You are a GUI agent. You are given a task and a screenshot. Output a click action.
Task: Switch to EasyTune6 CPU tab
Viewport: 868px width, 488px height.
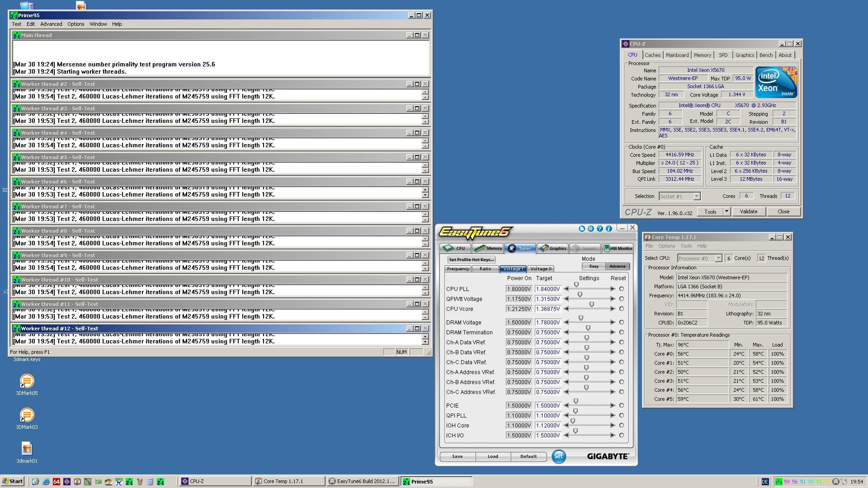[x=455, y=248]
